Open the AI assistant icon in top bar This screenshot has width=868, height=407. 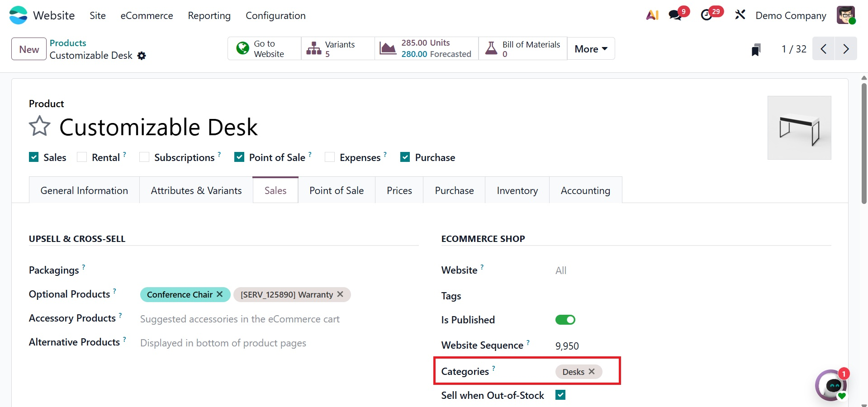652,15
